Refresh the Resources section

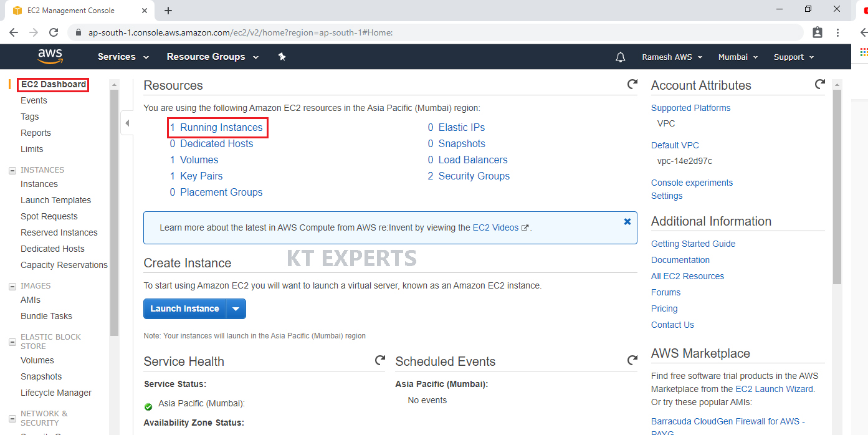pyautogui.click(x=632, y=84)
